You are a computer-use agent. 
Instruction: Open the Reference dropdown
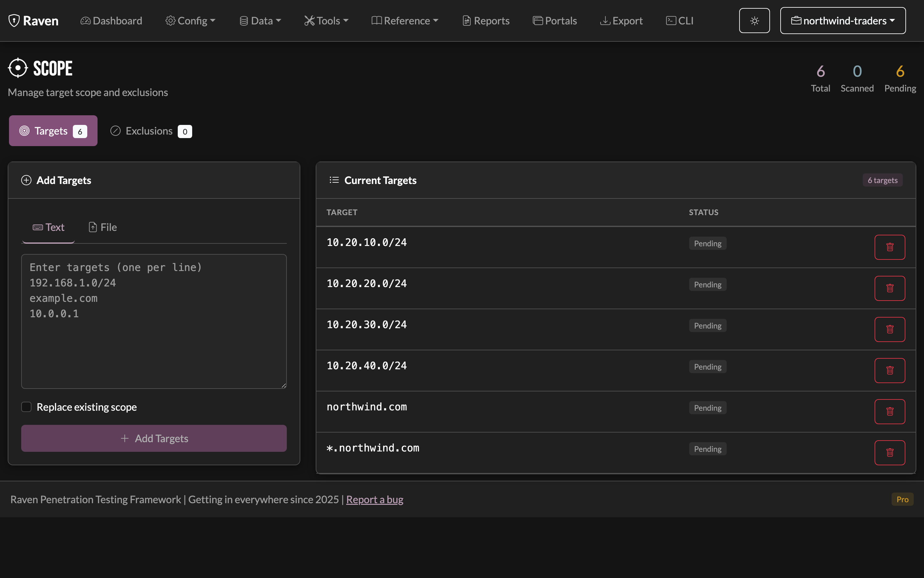tap(405, 21)
